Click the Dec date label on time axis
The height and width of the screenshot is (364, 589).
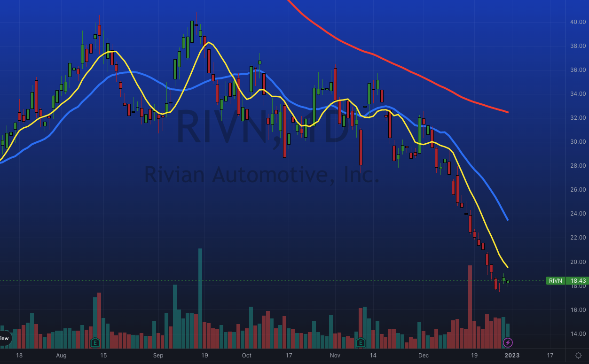pyautogui.click(x=424, y=356)
